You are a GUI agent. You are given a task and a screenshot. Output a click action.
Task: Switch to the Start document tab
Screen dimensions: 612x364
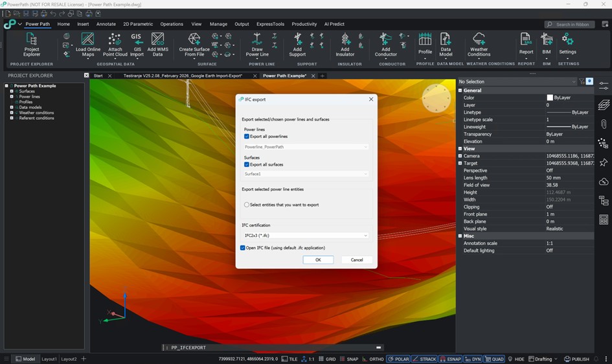98,76
